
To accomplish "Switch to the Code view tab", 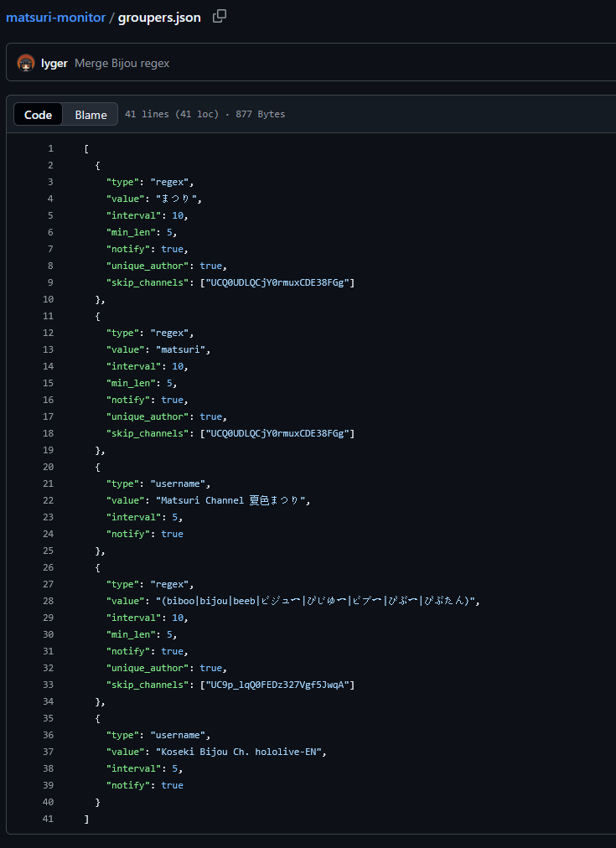I will pyautogui.click(x=38, y=114).
